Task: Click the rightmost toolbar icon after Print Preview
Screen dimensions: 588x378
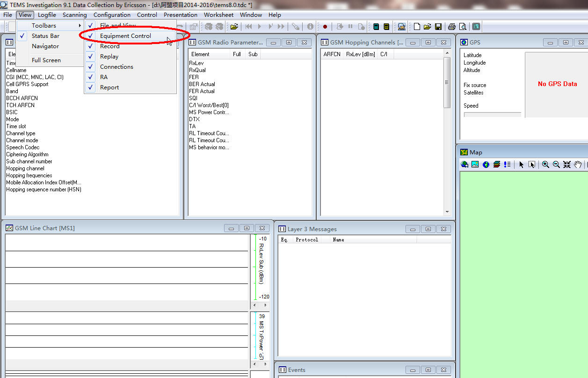Action: (x=476, y=27)
